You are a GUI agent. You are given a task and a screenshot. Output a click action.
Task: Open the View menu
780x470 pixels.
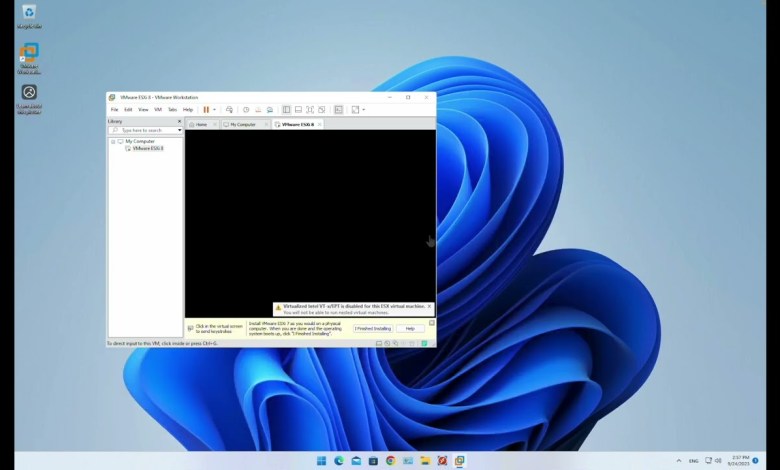click(143, 109)
